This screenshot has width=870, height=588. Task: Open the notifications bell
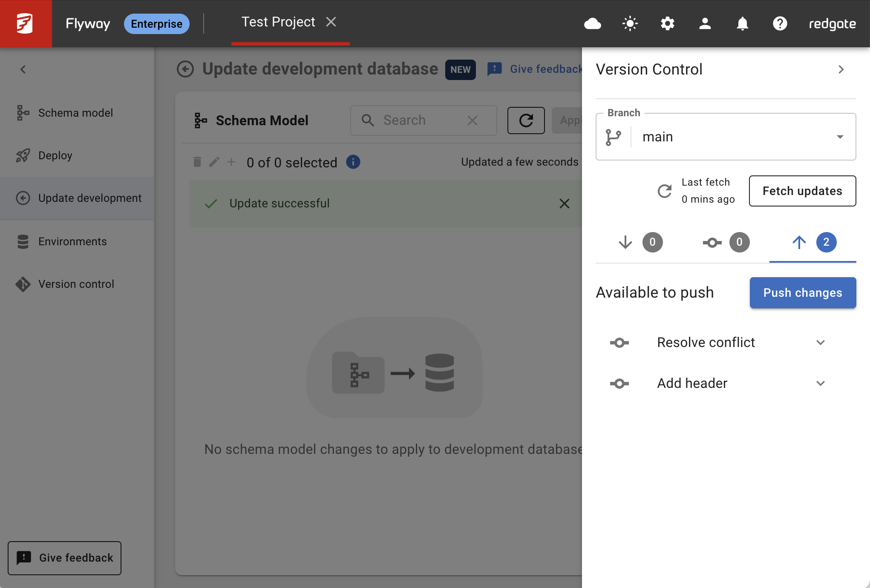742,23
